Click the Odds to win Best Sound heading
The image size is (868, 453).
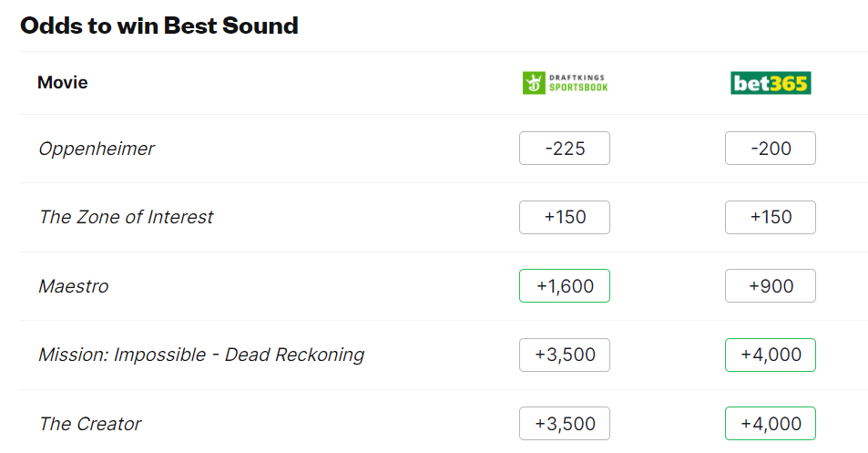[x=159, y=26]
